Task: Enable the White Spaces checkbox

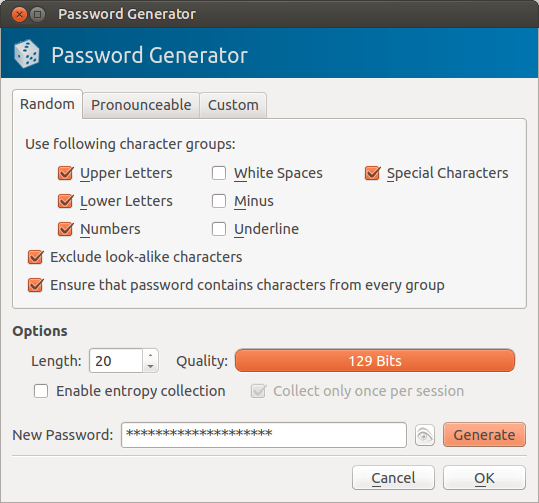Action: pyautogui.click(x=219, y=173)
